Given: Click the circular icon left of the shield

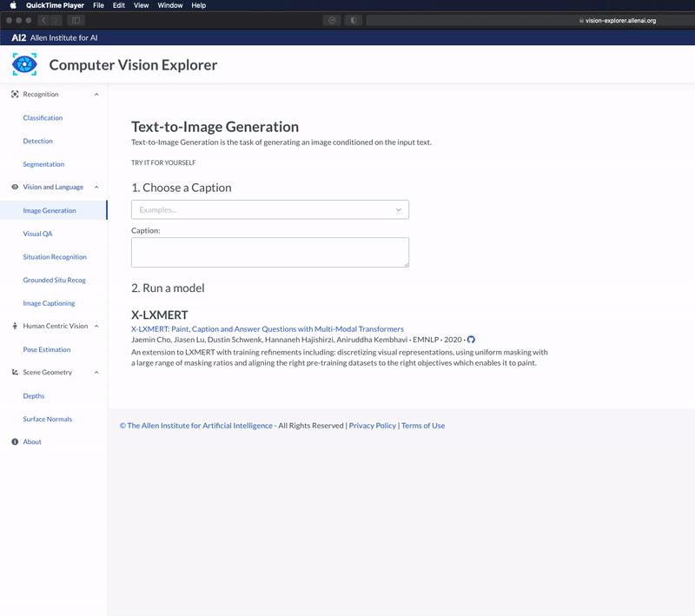Looking at the screenshot, I should [332, 20].
